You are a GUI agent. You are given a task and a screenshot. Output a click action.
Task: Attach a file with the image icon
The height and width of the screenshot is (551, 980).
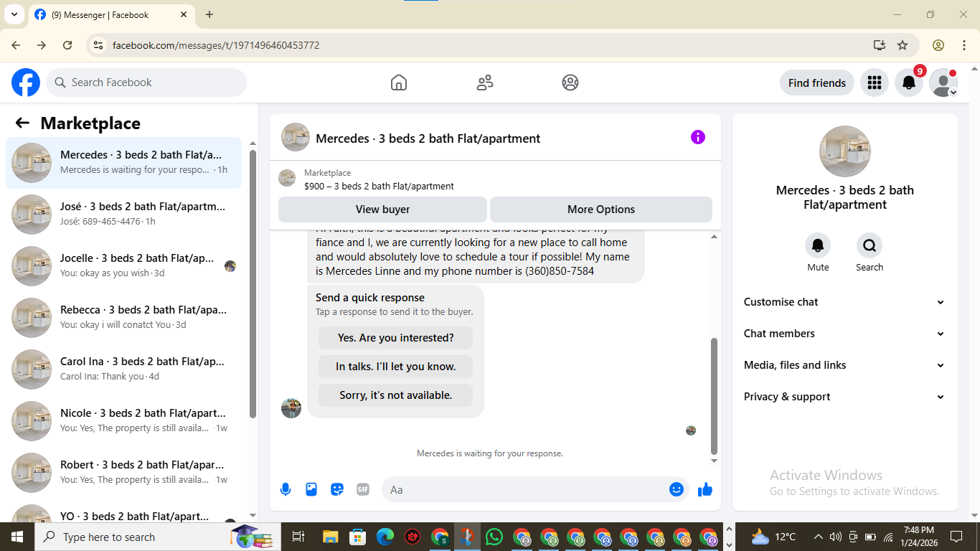pyautogui.click(x=311, y=489)
